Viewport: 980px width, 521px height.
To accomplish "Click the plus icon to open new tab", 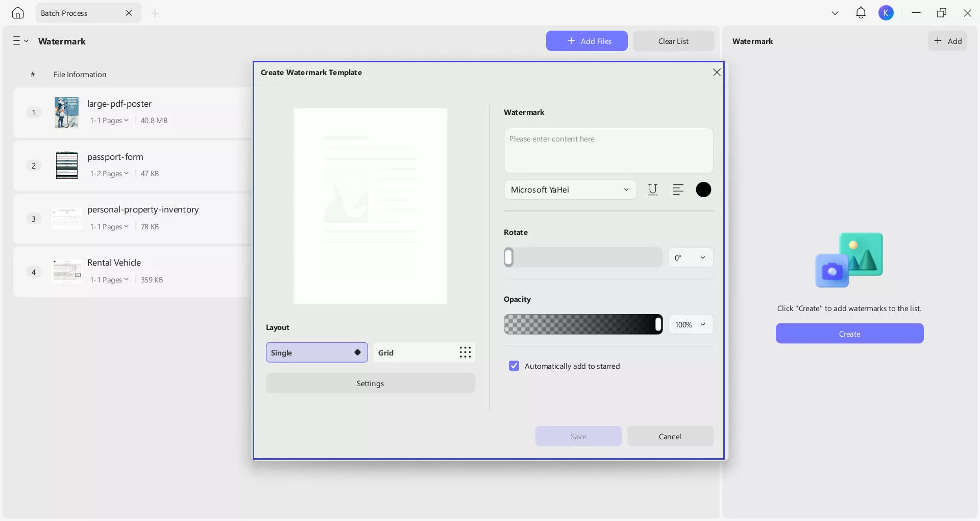I will (x=155, y=13).
